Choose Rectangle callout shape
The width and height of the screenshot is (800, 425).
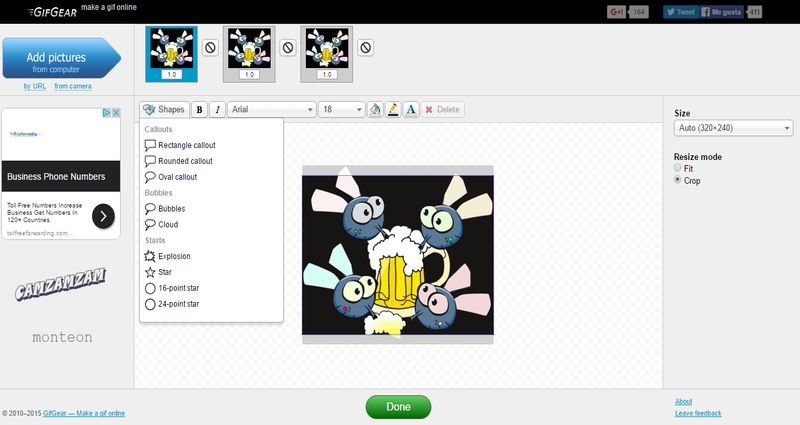pos(180,145)
